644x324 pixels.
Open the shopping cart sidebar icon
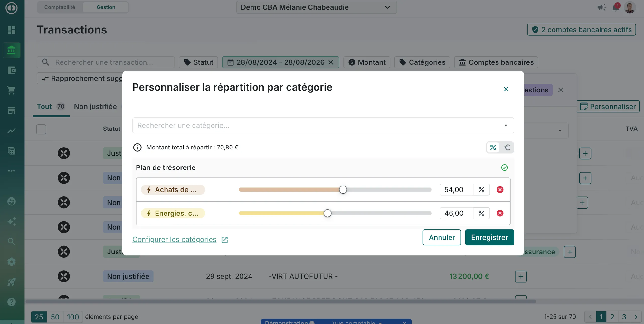pyautogui.click(x=12, y=91)
